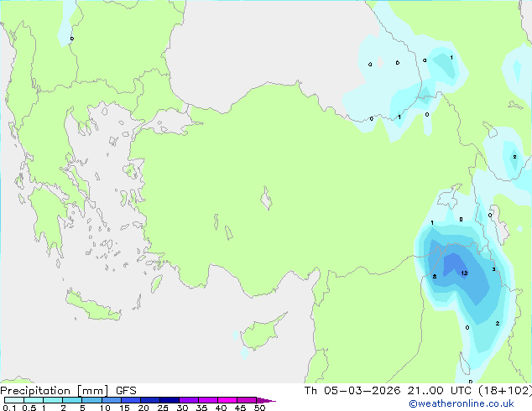The width and height of the screenshot is (532, 411).
Task: Click the "(18+102)" forecast hour text
Action: [505, 391]
